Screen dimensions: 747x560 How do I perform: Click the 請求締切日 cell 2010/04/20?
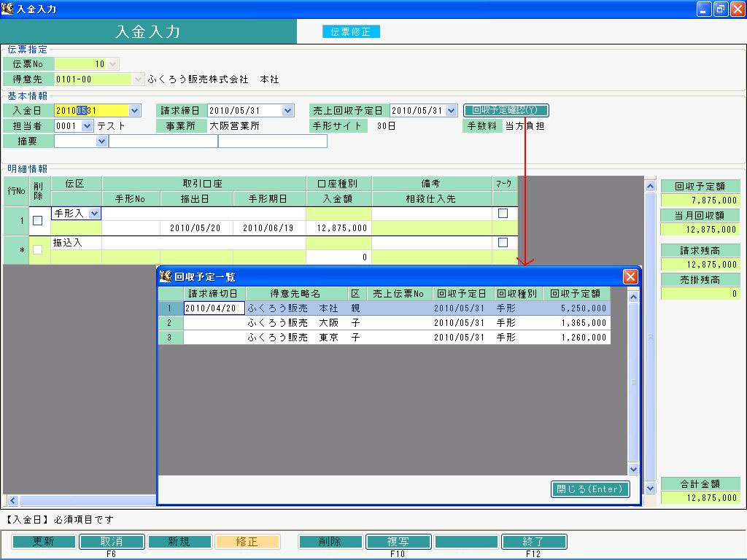coord(214,308)
